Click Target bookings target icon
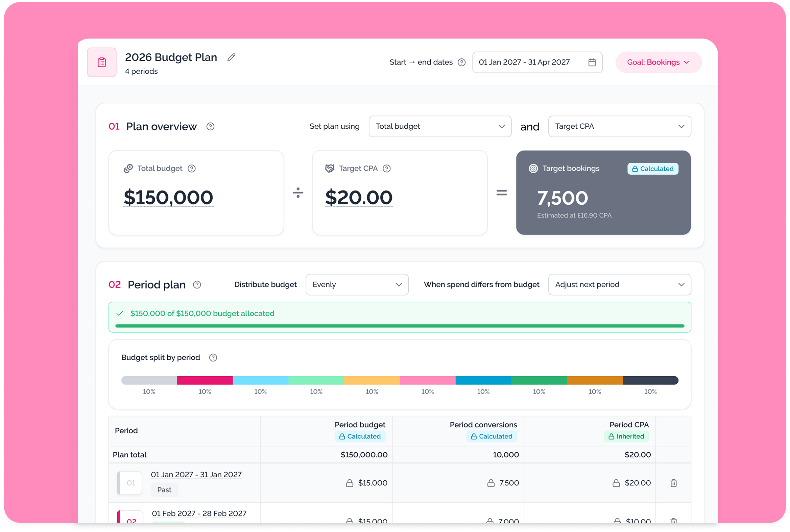790x532 pixels. coord(533,169)
